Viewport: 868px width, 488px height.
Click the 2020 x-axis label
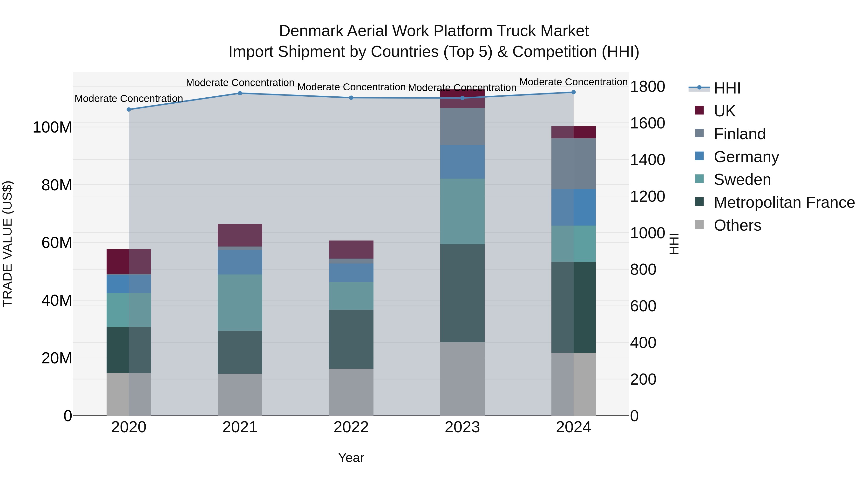[x=129, y=427]
